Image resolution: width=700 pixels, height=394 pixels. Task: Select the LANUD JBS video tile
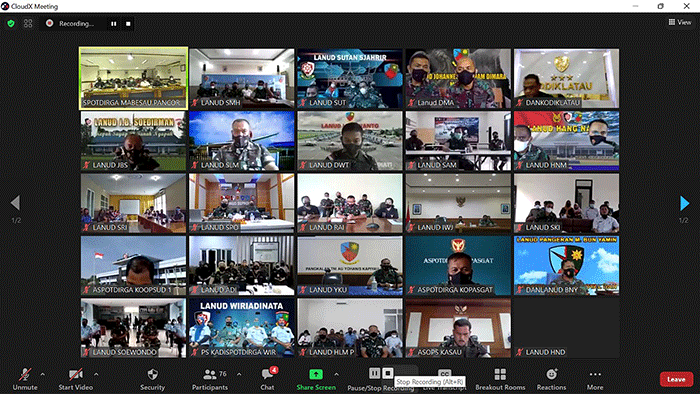(x=133, y=141)
